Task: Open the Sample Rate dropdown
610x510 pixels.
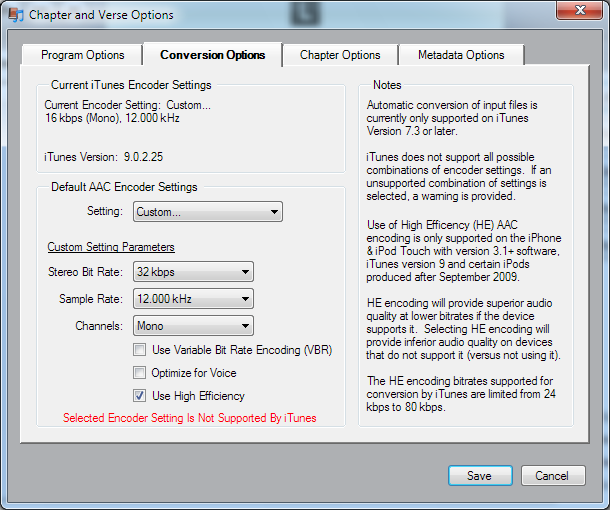Action: [x=193, y=299]
